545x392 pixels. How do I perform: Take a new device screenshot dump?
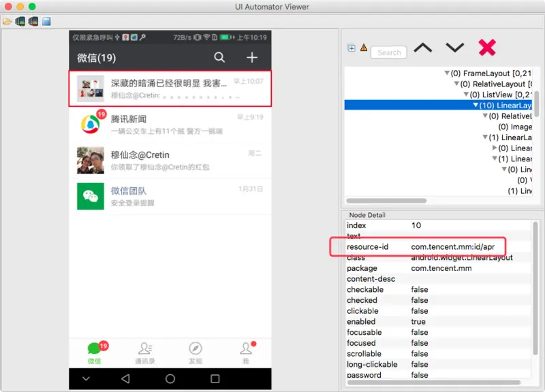pyautogui.click(x=20, y=21)
